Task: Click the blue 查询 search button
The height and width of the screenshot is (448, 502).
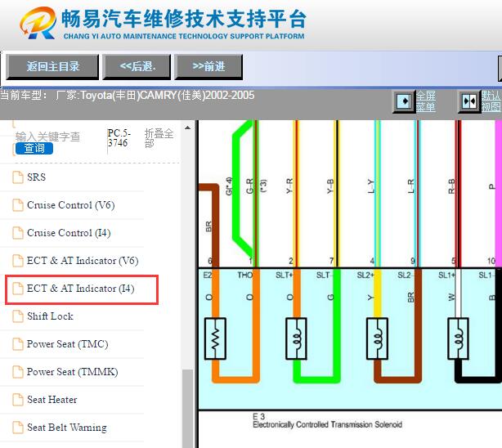Action: click(34, 148)
